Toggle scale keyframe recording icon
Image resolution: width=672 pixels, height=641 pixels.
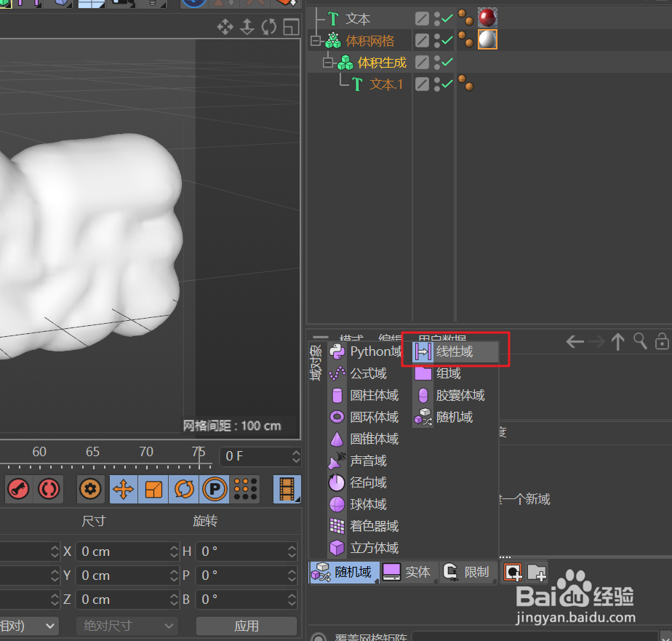153,489
